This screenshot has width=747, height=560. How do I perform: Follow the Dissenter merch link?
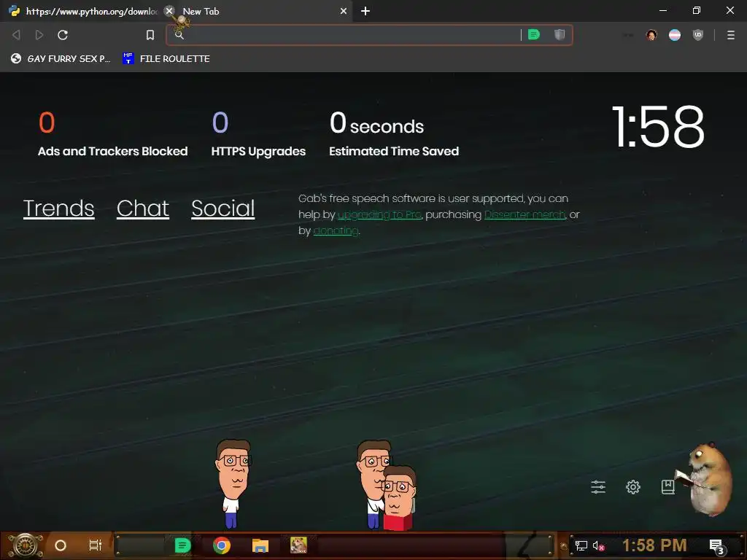point(525,215)
